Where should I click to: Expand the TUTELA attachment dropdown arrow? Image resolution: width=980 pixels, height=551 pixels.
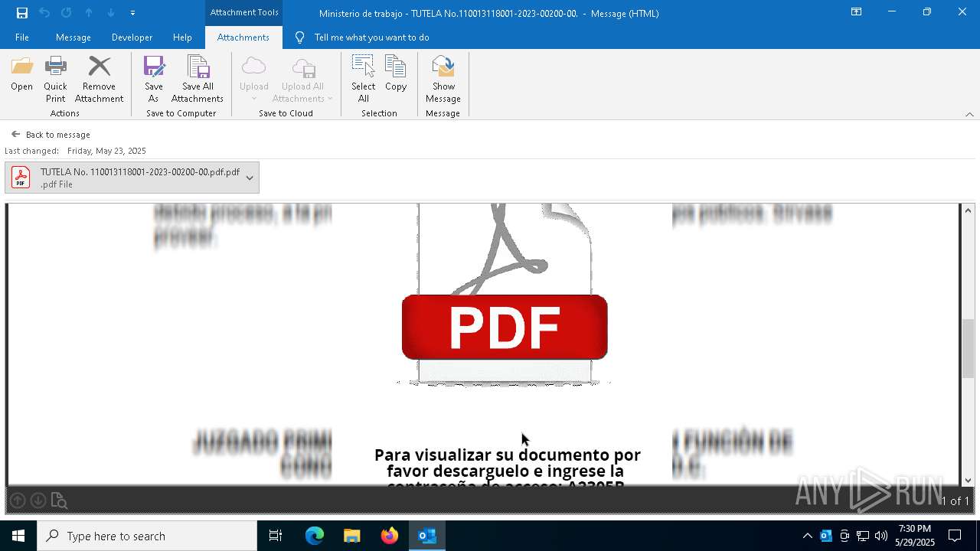[x=250, y=178]
